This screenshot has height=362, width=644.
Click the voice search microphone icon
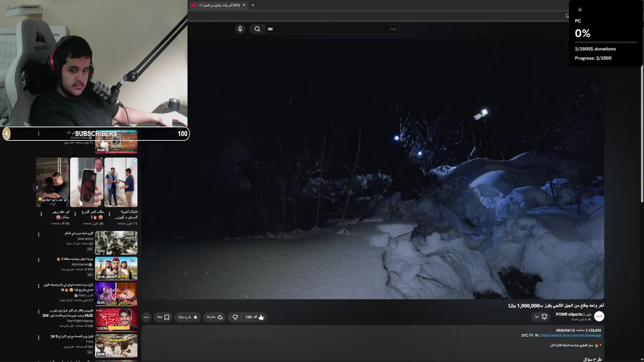(240, 29)
